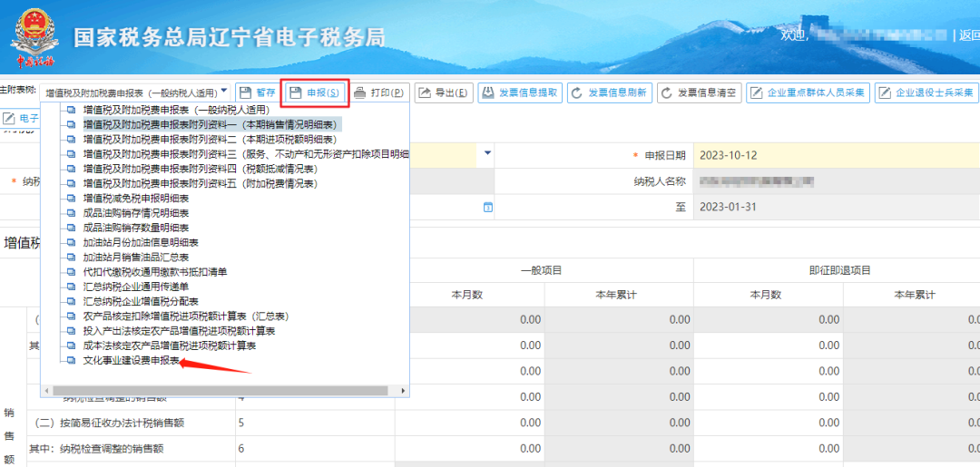This screenshot has height=467, width=980.
Task: Click the 暂存 save-draft button
Action: tap(258, 93)
